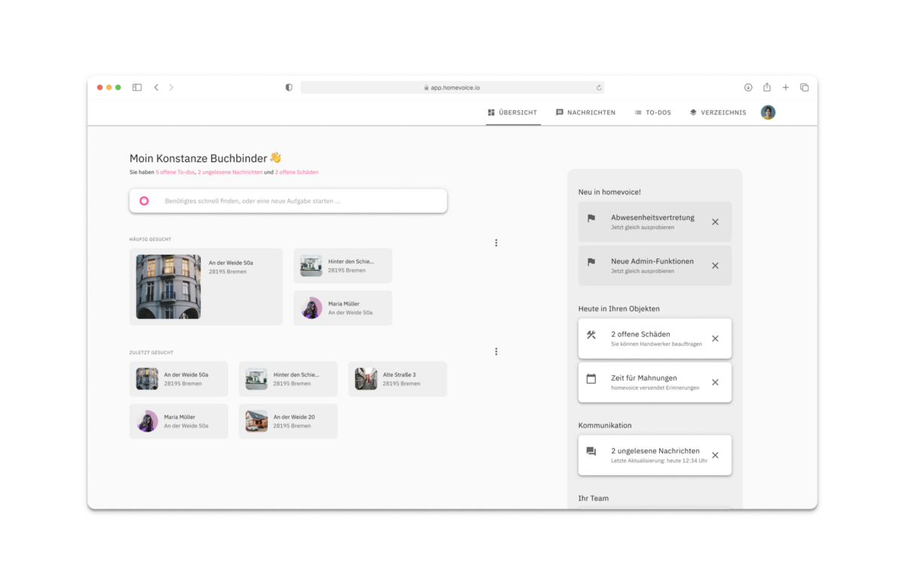Viewport: 905px width, 588px height.
Task: Open new tab with plus icon
Action: [x=785, y=87]
